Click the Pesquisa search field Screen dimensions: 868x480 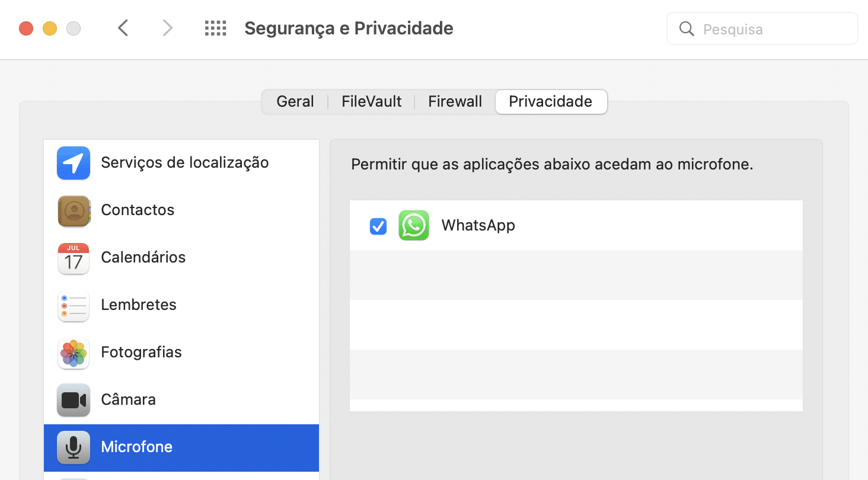tap(762, 29)
